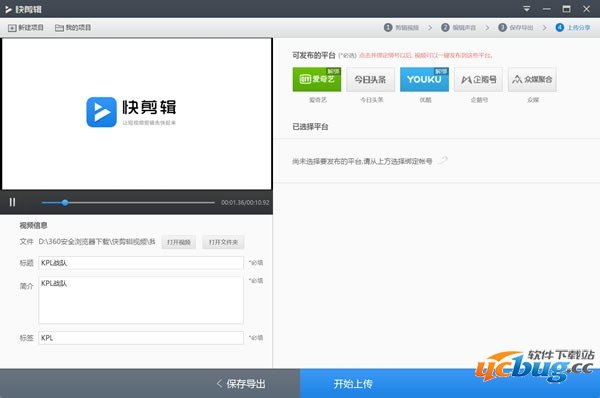
Task: Click the 标题 input field with KPL战队
Action: [141, 263]
